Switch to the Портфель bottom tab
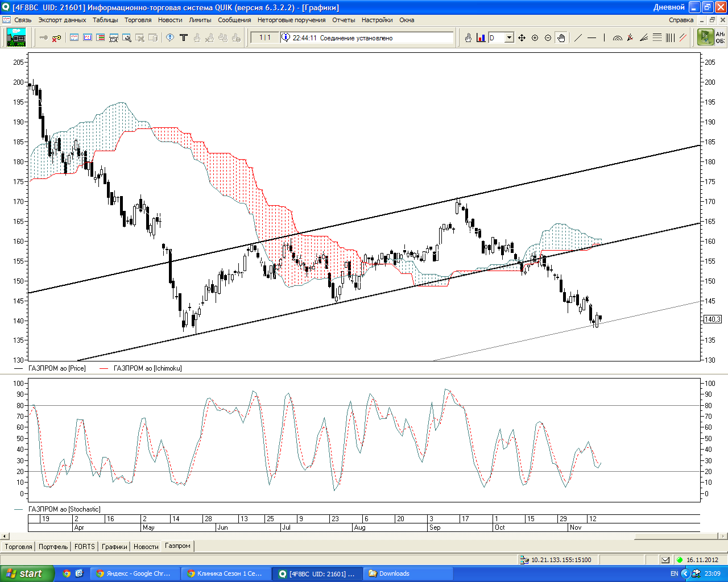The width and height of the screenshot is (728, 582). click(x=53, y=547)
